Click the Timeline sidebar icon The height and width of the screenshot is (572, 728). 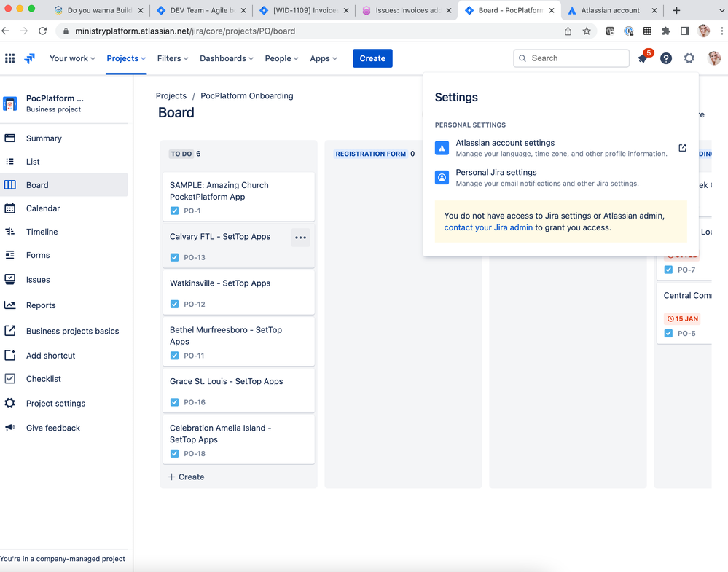tap(9, 231)
